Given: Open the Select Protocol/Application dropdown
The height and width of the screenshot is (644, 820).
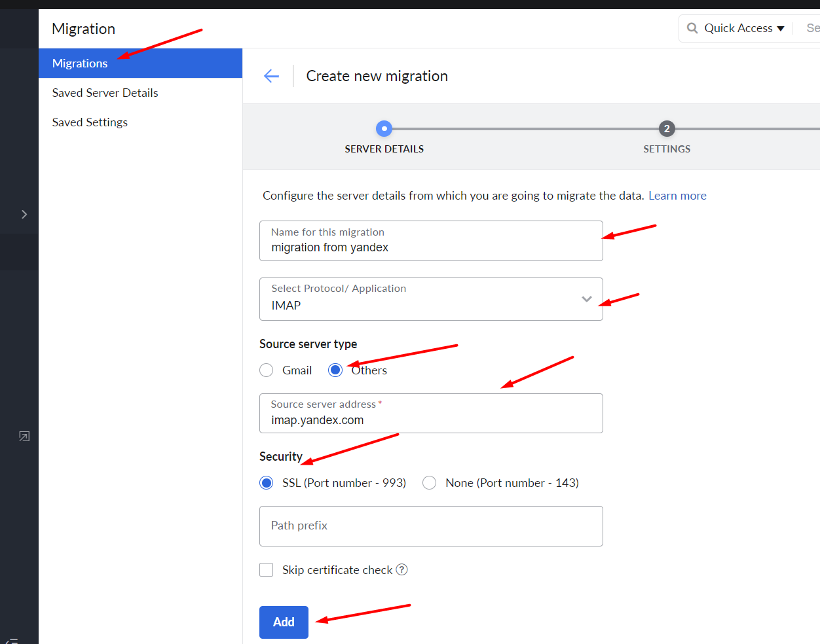Looking at the screenshot, I should pos(431,299).
